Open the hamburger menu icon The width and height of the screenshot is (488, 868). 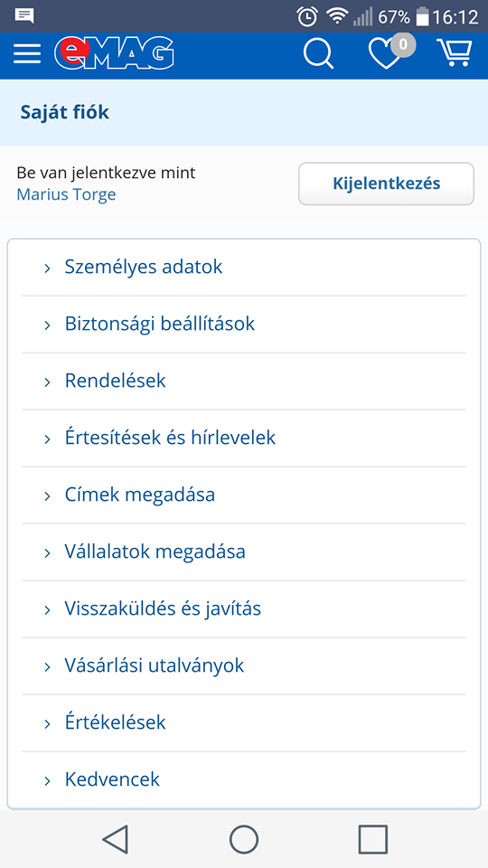pos(26,53)
